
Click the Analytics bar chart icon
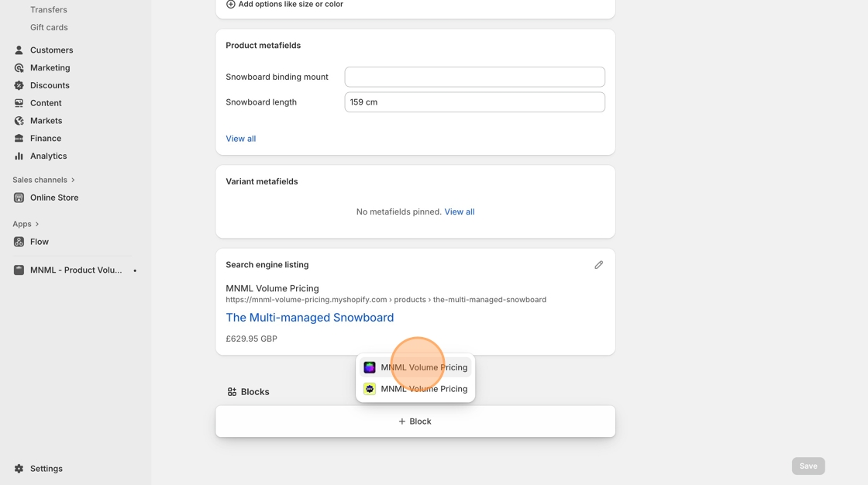pos(19,157)
